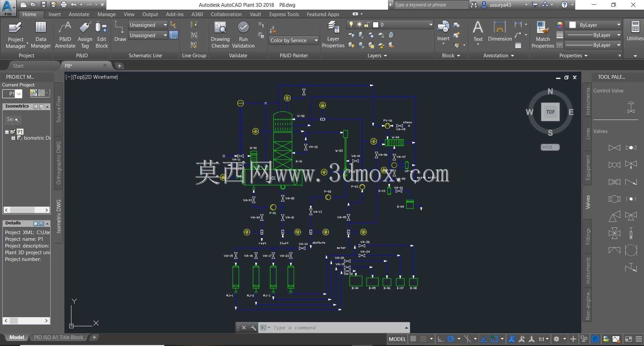Screen dimensions: 644x346
Task: Click the Edit Block tool
Action: (x=101, y=35)
